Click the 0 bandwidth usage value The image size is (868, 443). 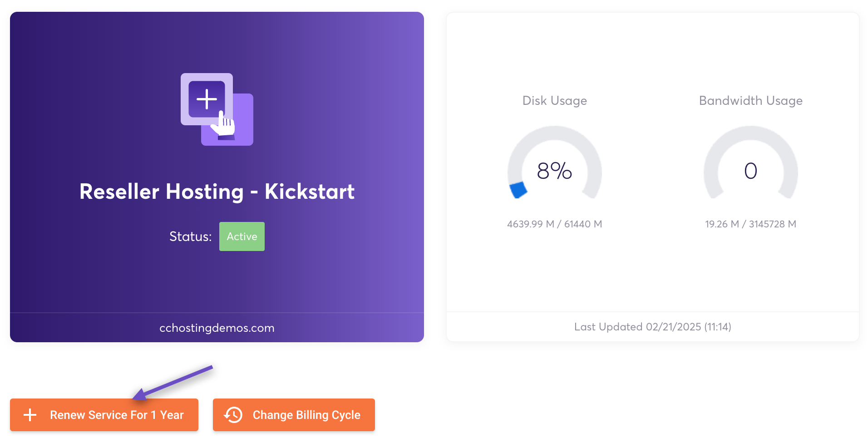point(750,171)
